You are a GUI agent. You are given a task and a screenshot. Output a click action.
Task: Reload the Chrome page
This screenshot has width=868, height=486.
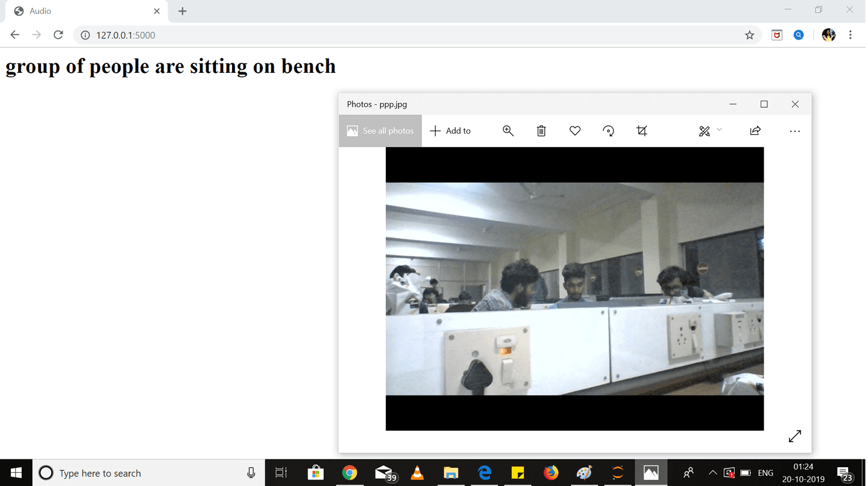click(58, 35)
